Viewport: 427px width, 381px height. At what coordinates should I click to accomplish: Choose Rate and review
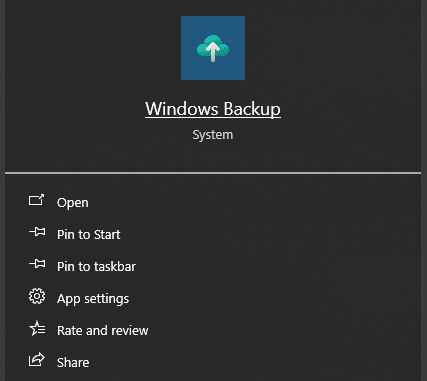click(103, 330)
